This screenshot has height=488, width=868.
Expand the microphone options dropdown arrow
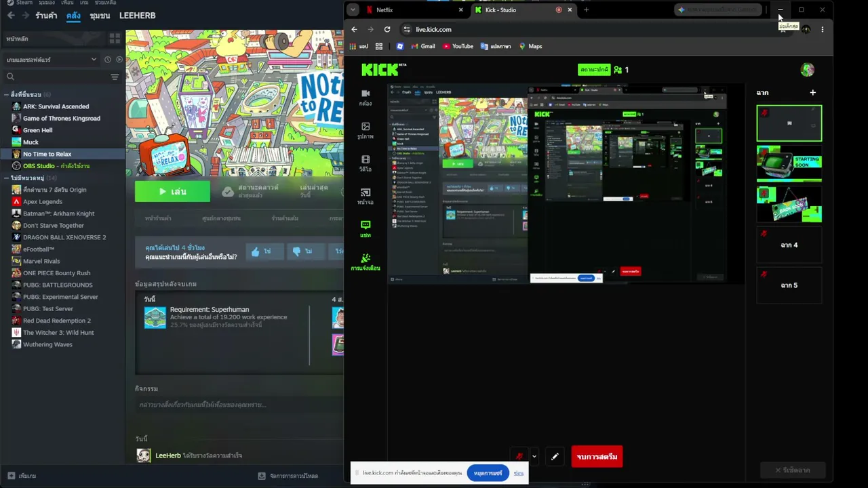tap(534, 456)
